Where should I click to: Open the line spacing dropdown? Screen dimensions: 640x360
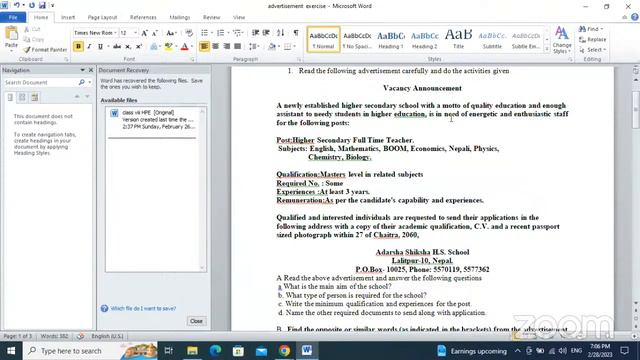254,47
